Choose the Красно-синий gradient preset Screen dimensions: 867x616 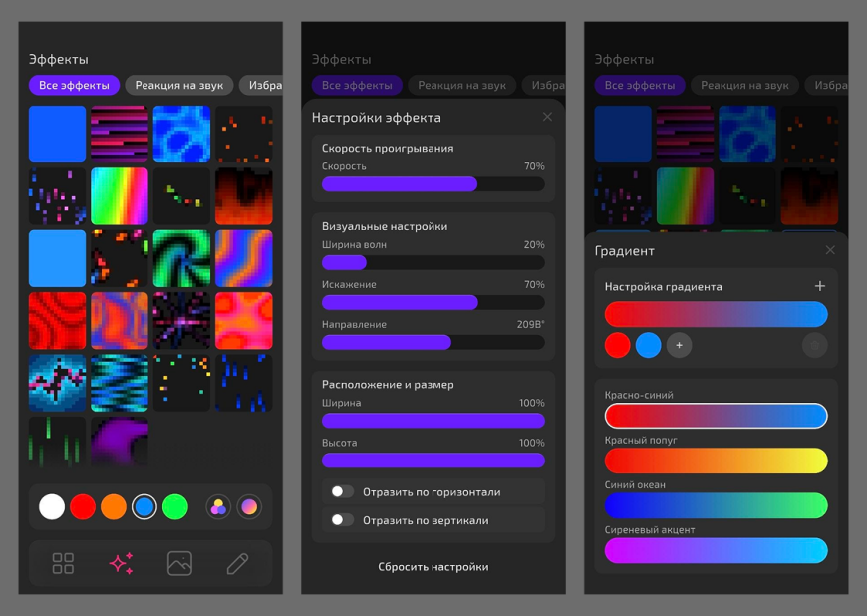(x=717, y=416)
